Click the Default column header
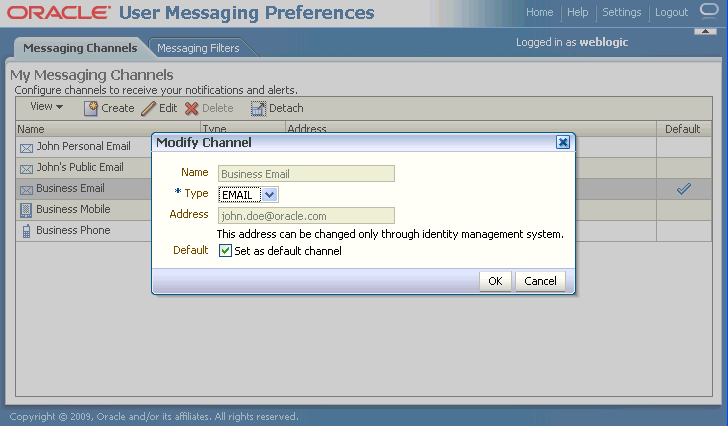The height and width of the screenshot is (426, 728). click(682, 129)
